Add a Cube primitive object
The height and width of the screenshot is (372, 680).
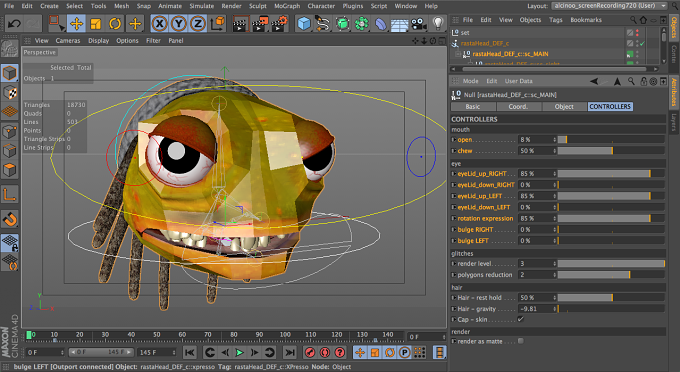[x=304, y=23]
